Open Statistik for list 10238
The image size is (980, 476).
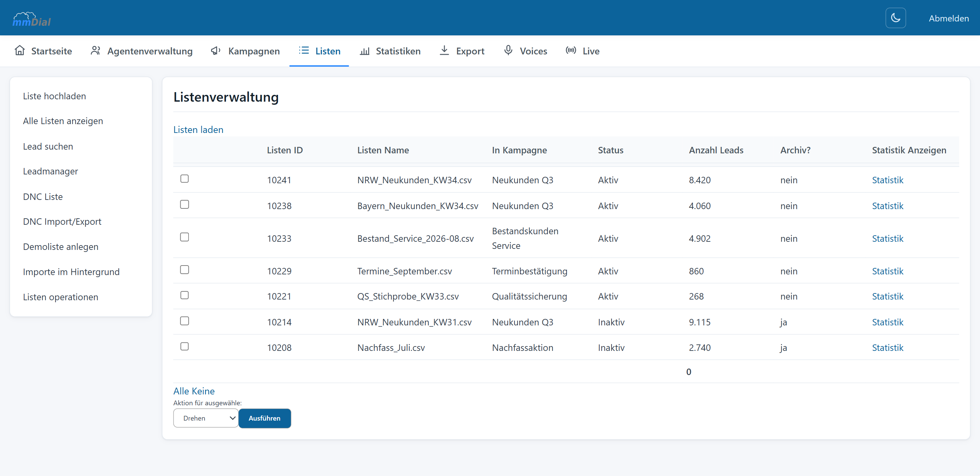(x=887, y=206)
